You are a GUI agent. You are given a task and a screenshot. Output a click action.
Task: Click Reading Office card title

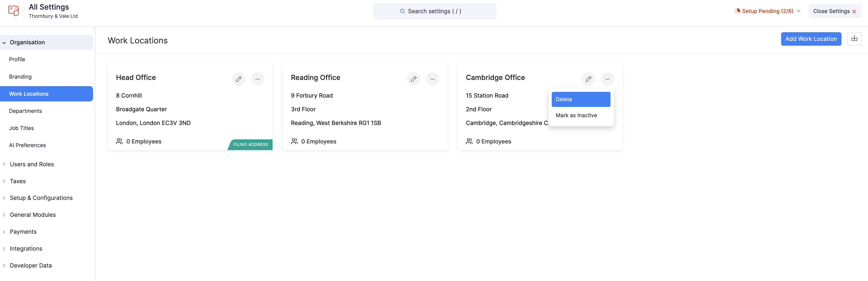[x=315, y=77]
